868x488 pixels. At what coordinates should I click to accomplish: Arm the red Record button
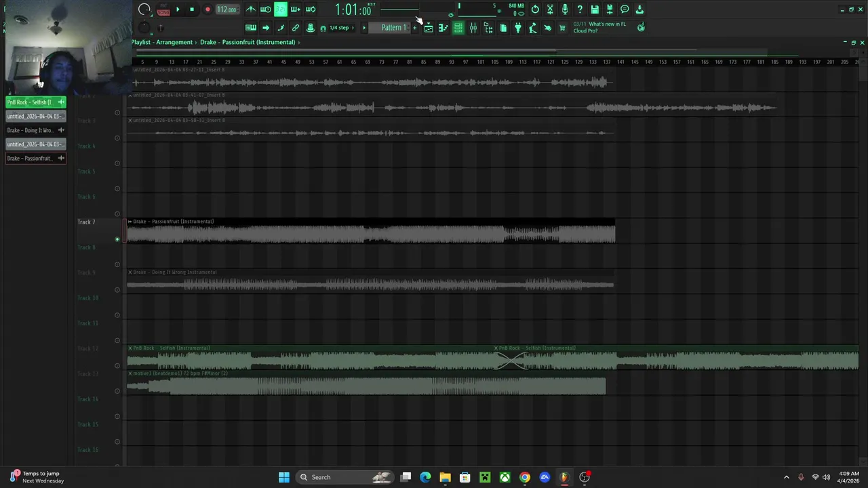[x=208, y=9]
